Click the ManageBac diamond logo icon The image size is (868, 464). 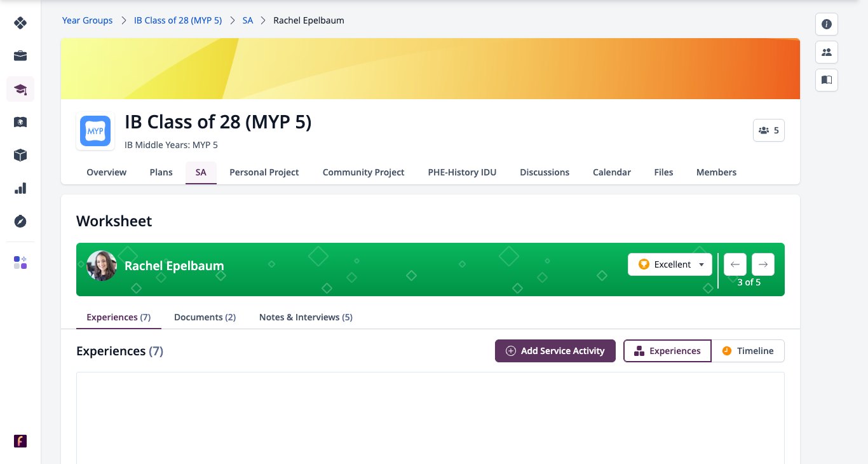(x=20, y=23)
